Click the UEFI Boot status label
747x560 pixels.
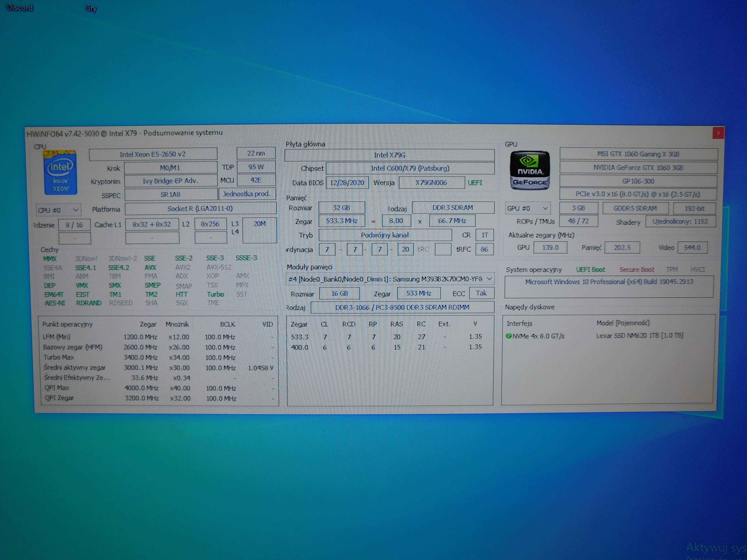point(591,269)
